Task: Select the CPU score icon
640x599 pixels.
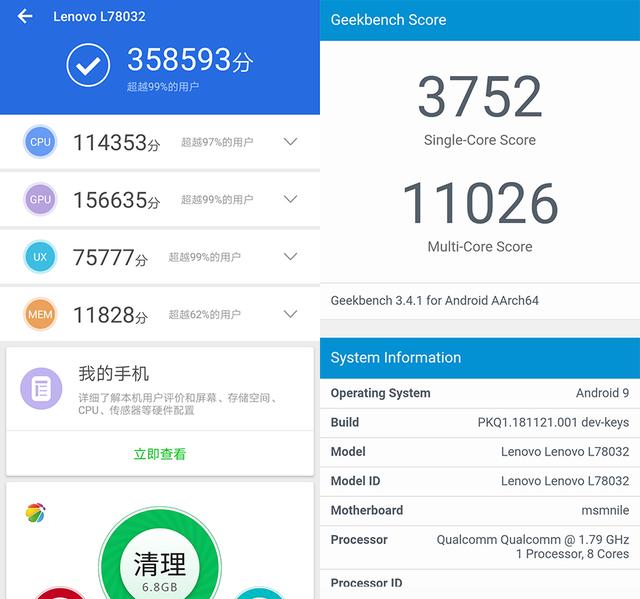Action: (40, 142)
